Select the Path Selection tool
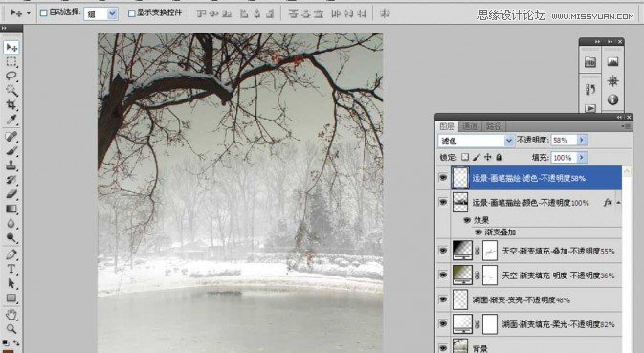644x353 pixels. pyautogui.click(x=11, y=283)
